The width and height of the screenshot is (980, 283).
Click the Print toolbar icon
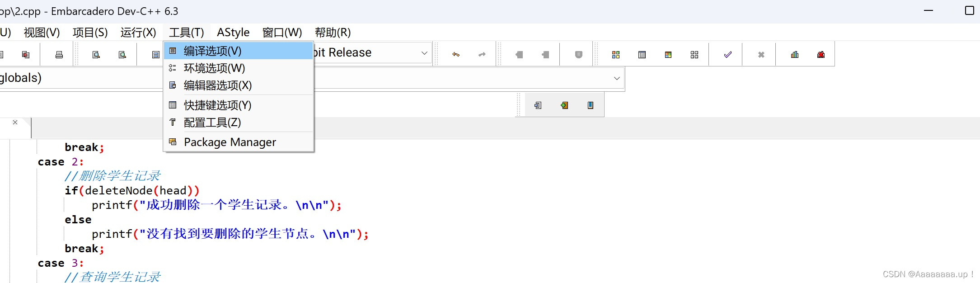pyautogui.click(x=59, y=55)
